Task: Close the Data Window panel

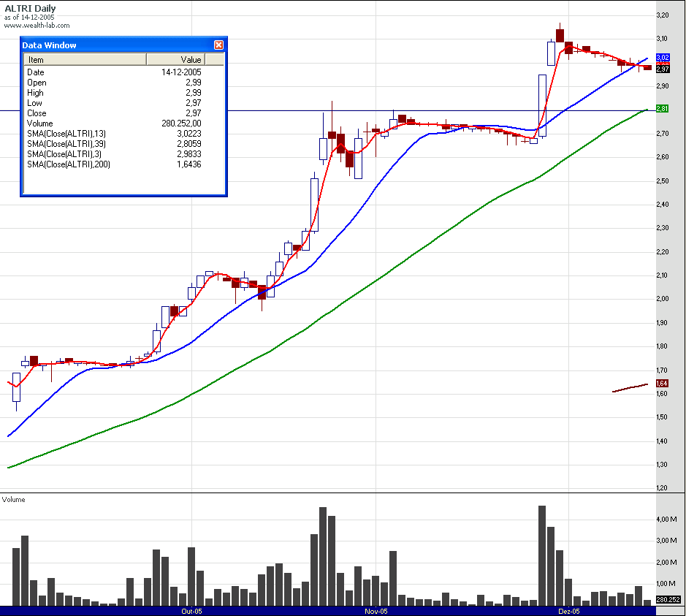Action: pos(218,45)
